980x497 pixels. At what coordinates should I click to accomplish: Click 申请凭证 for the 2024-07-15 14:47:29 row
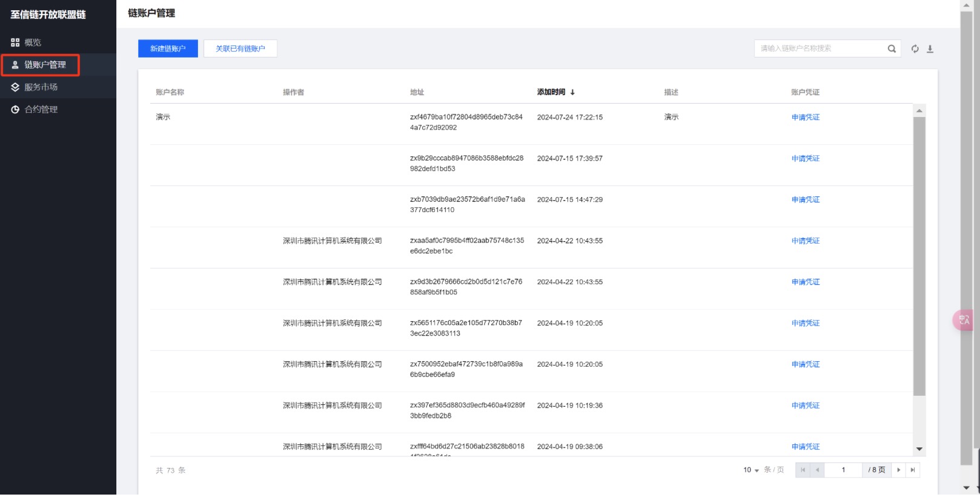pyautogui.click(x=805, y=200)
